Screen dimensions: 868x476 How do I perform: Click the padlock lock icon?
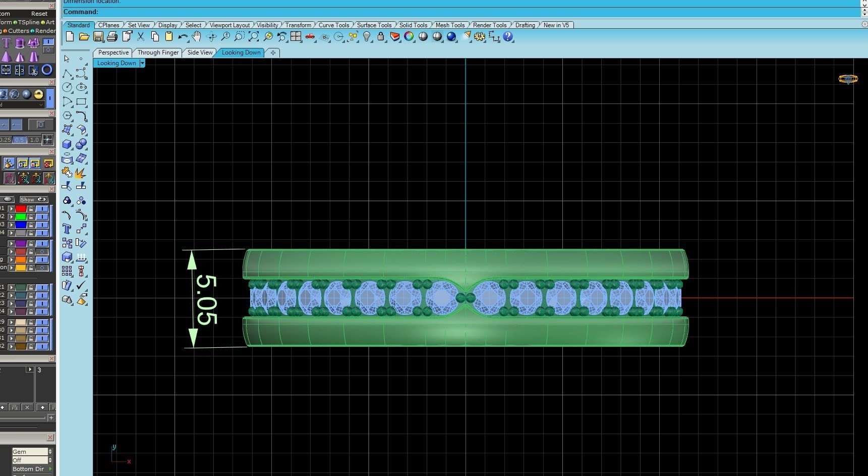point(381,36)
